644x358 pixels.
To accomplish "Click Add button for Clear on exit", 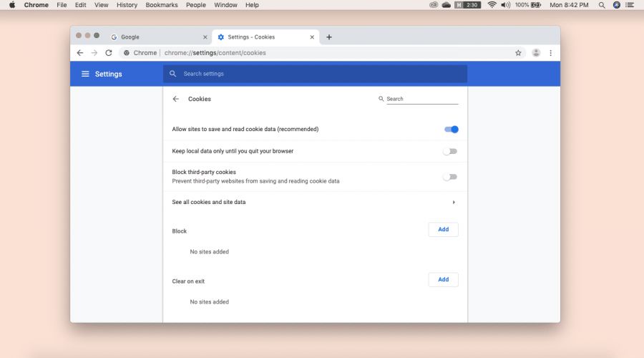I will [443, 280].
